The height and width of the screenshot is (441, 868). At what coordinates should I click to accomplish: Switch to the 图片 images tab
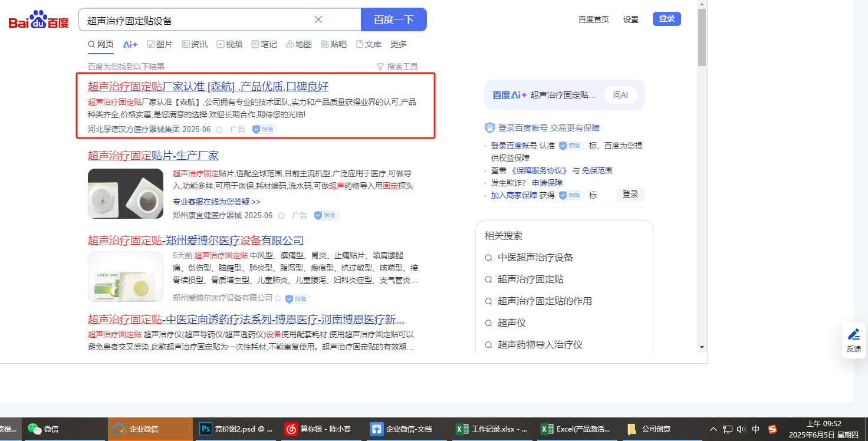coord(159,44)
